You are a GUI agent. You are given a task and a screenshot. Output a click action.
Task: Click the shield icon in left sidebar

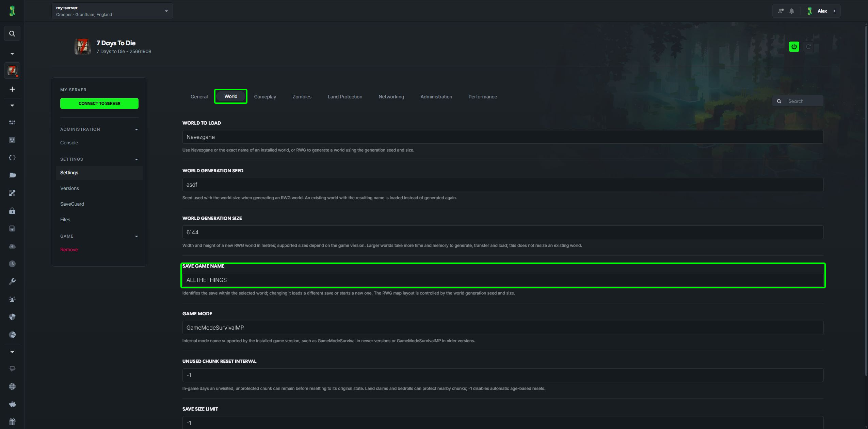12,317
